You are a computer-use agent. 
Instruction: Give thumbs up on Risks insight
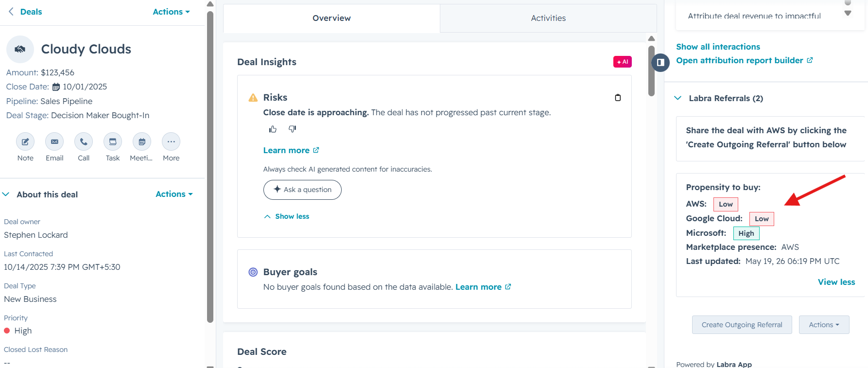(273, 129)
